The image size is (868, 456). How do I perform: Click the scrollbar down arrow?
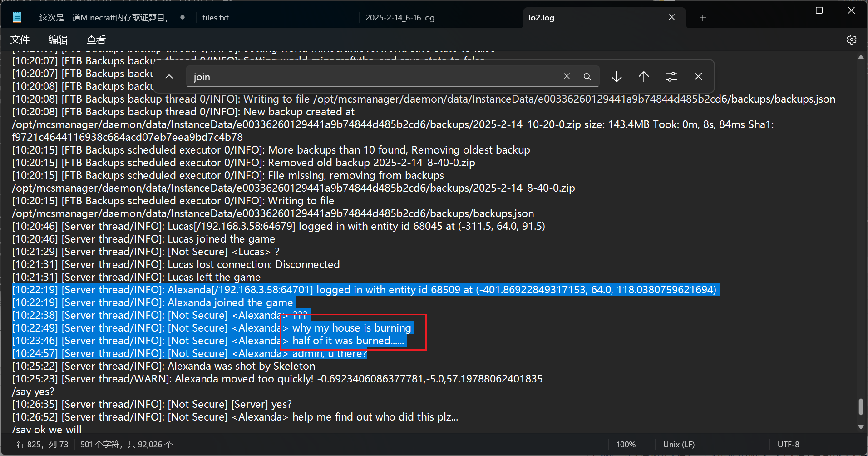pyautogui.click(x=861, y=427)
